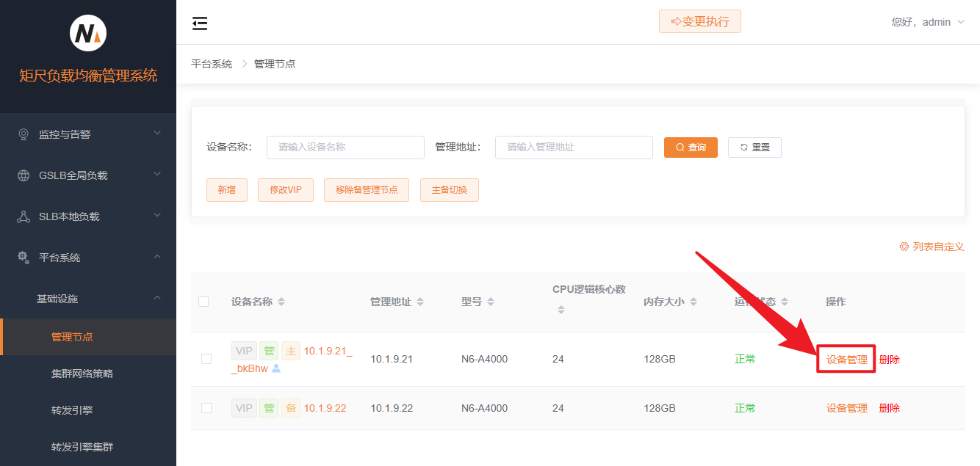Click the user icon beside 10.1.9.21__bkBhw

click(276, 368)
